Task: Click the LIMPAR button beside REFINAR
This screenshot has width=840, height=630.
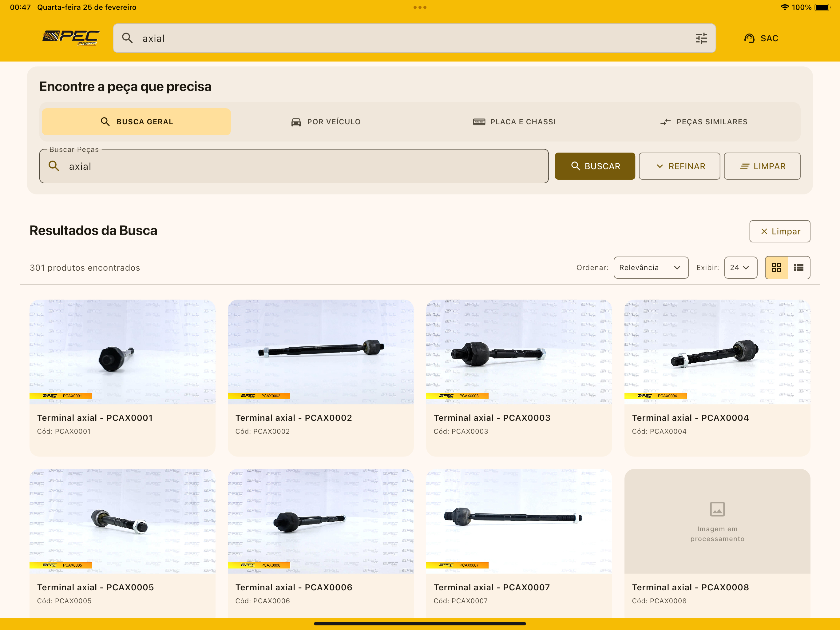Action: coord(762,166)
